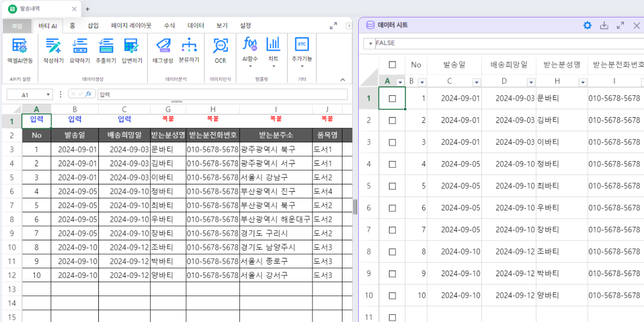The height and width of the screenshot is (322, 644).
Task: Open the formula bar options dots
Action: click(x=61, y=94)
